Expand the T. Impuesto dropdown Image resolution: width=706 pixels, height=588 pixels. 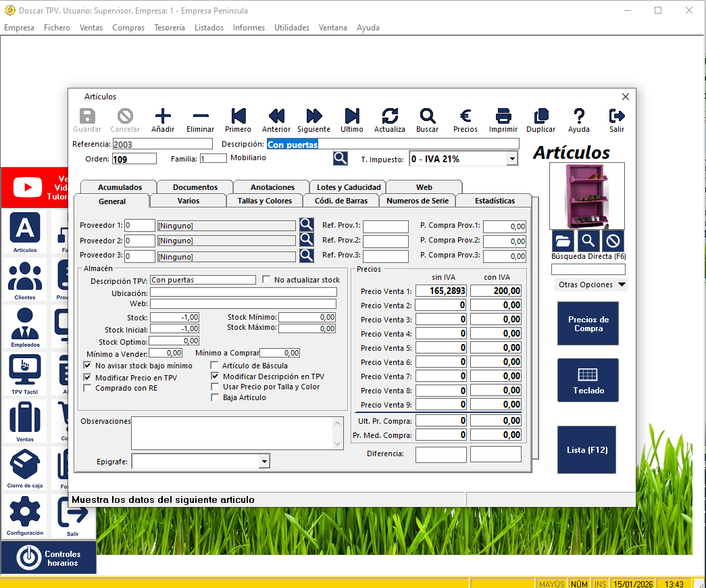(x=511, y=160)
